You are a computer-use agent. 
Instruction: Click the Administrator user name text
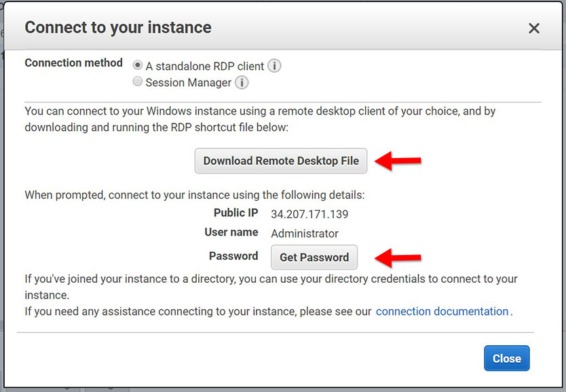click(x=303, y=233)
